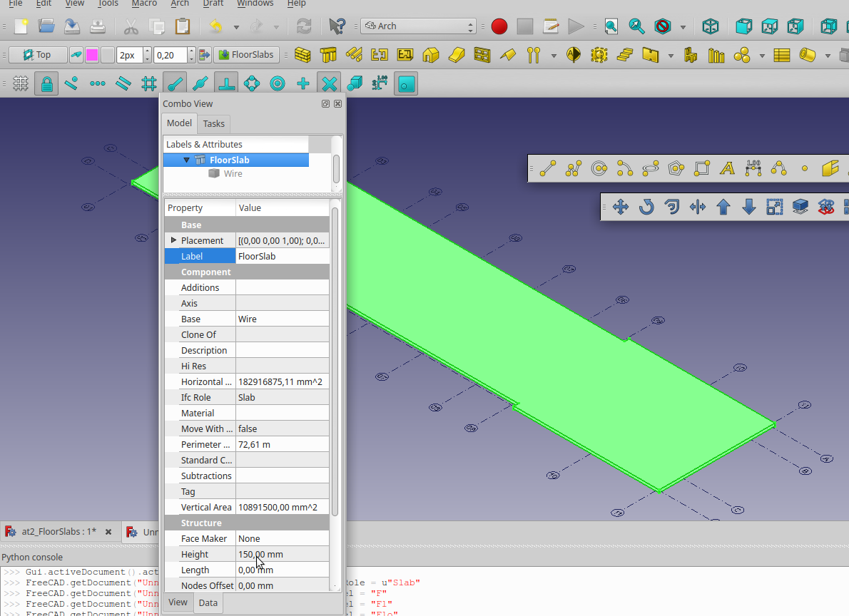Viewport: 849px width, 616px height.
Task: Select the Draft Text tool
Action: (727, 168)
